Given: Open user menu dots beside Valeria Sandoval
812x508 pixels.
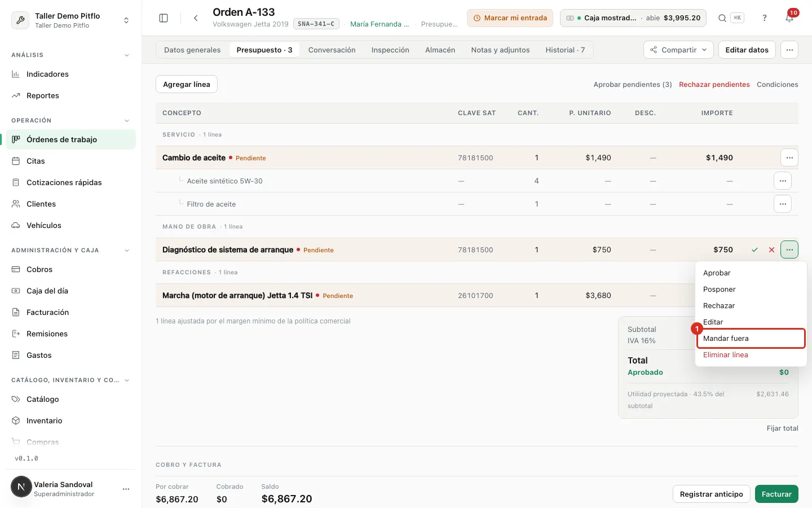Looking at the screenshot, I should coord(126,489).
